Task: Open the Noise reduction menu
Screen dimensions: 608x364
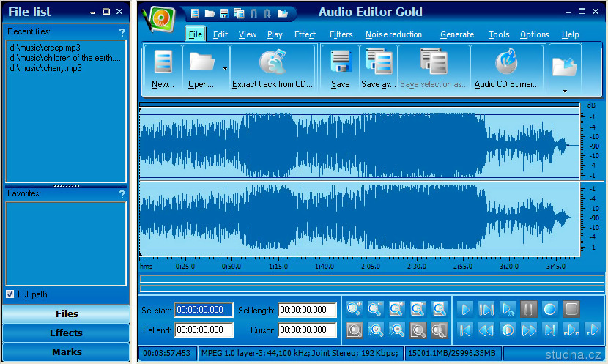Action: point(393,34)
